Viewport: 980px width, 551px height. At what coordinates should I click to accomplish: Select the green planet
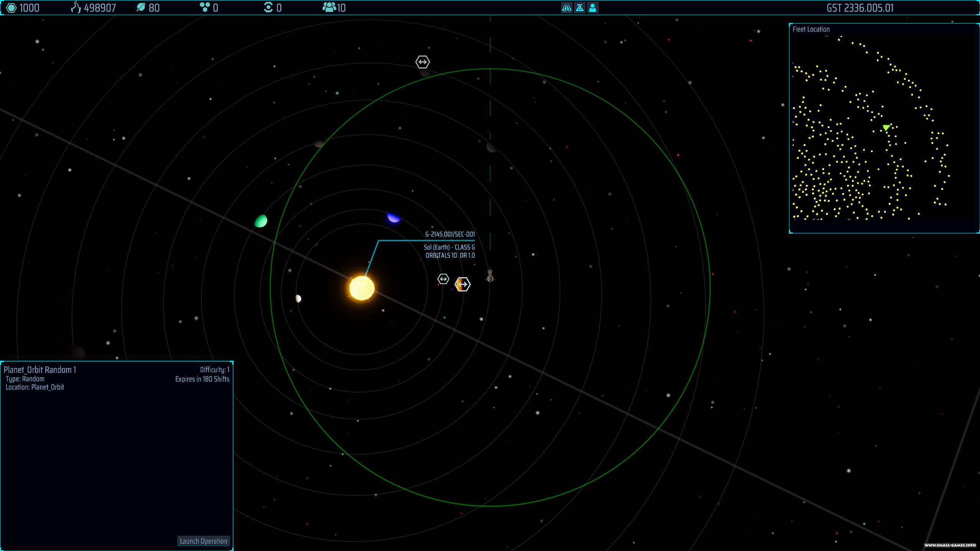(x=261, y=221)
